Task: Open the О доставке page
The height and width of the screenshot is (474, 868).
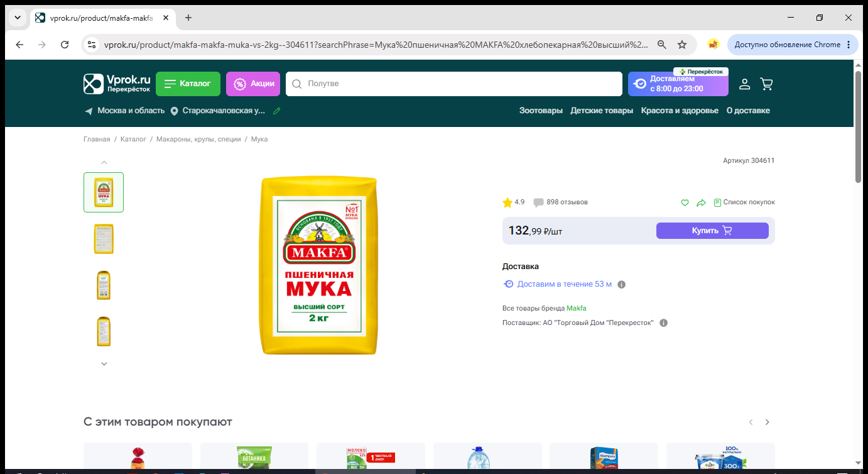Action: (748, 111)
